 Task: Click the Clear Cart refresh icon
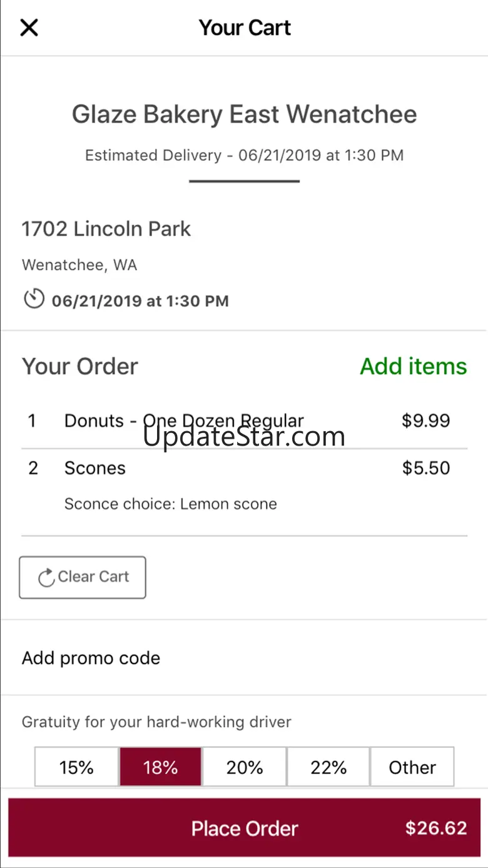pyautogui.click(x=46, y=578)
